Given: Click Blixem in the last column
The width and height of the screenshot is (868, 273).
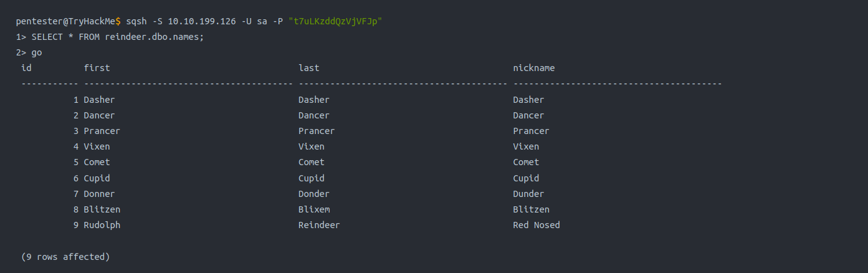Looking at the screenshot, I should [x=314, y=209].
